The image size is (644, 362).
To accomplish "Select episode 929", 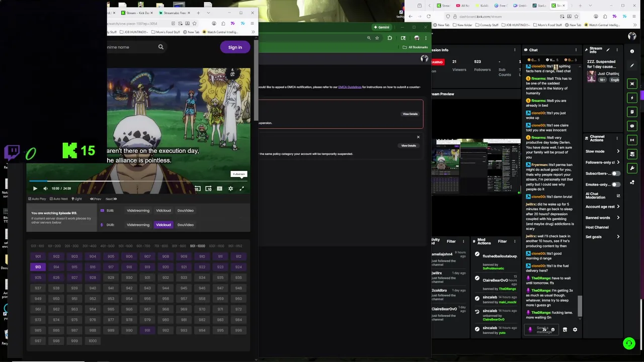I will [x=111, y=278].
